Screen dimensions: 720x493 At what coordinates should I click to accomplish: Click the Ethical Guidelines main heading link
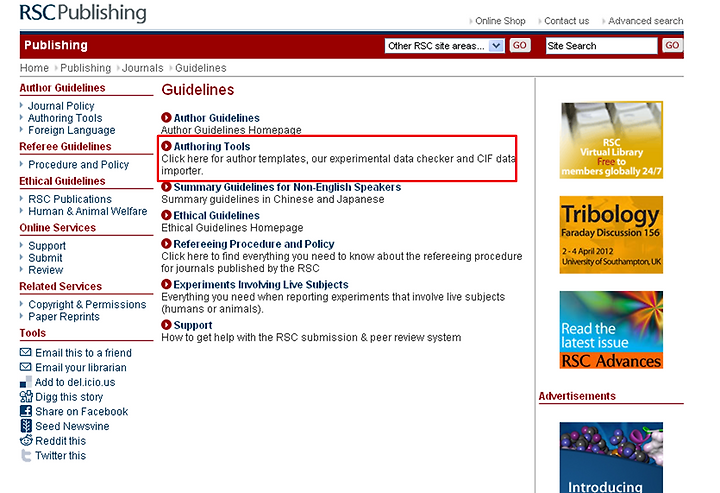click(x=216, y=215)
